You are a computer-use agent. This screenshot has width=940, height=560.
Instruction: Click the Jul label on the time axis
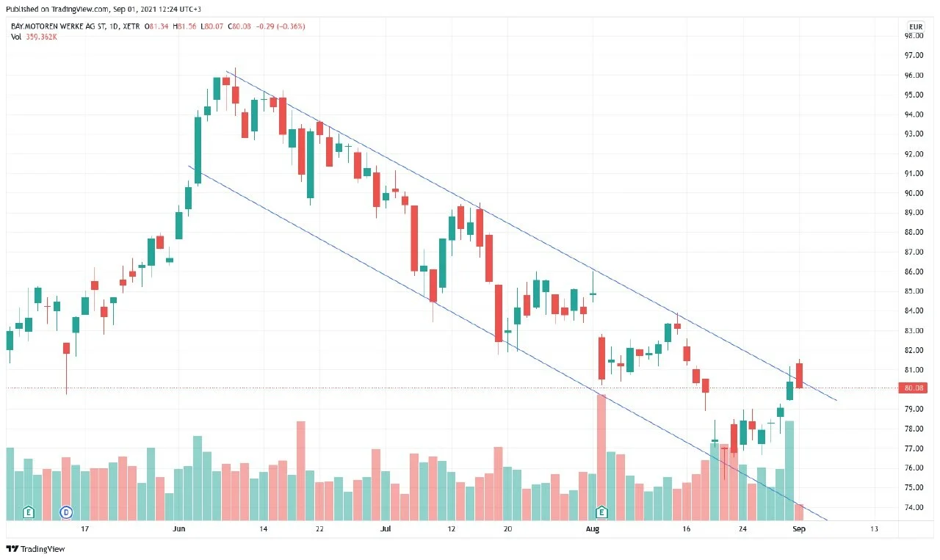[x=386, y=528]
